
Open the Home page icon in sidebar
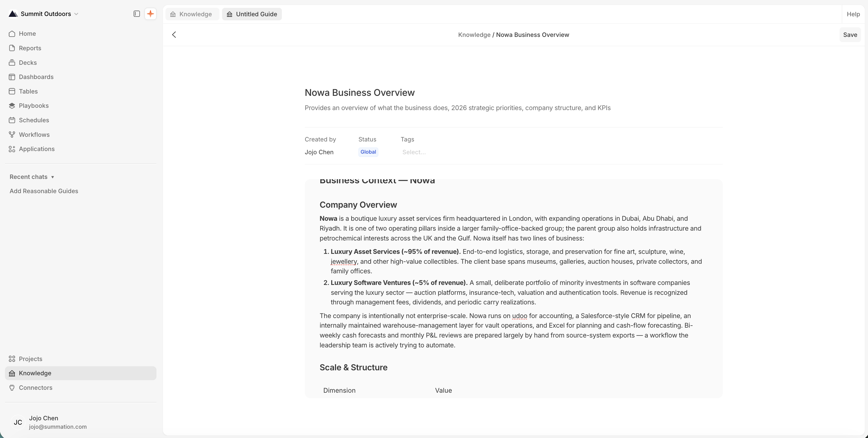click(12, 34)
